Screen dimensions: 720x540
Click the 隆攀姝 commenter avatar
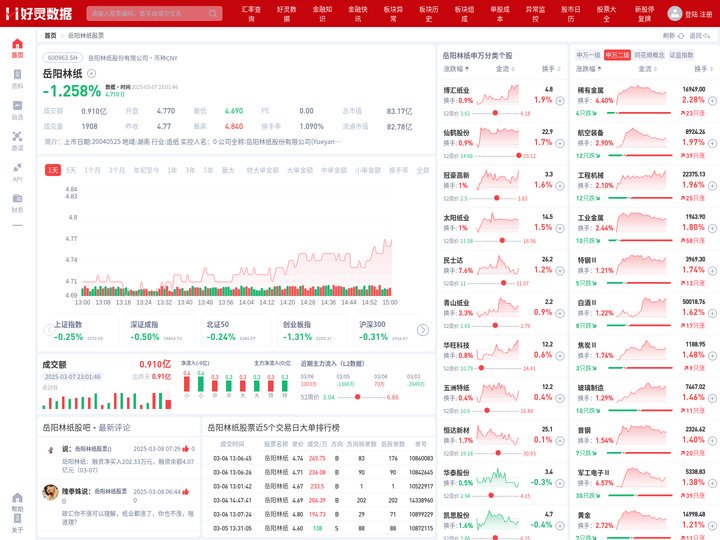50,492
